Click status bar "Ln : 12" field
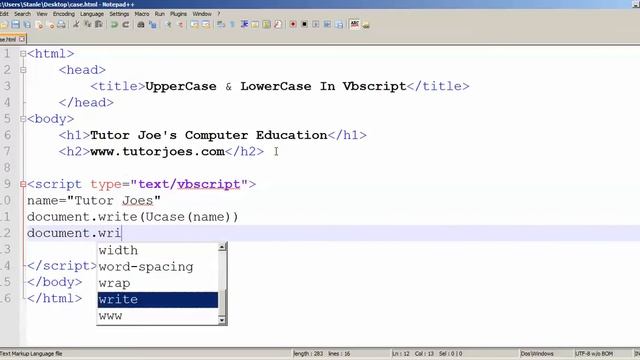 coord(401,353)
